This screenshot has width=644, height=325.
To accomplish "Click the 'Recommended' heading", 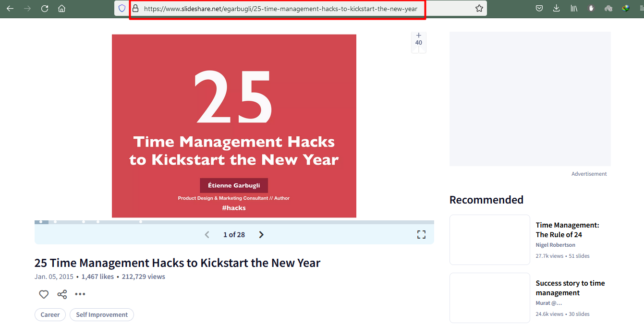I will click(486, 200).
